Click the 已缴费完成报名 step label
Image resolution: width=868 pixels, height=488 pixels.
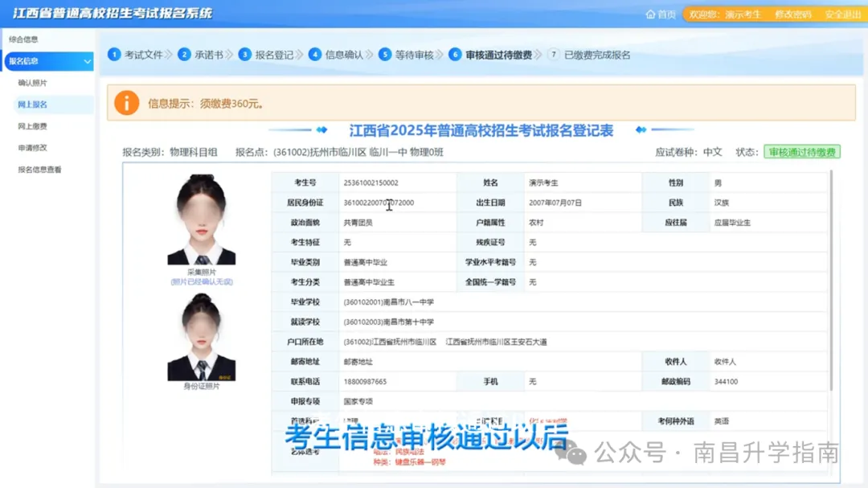pos(597,55)
